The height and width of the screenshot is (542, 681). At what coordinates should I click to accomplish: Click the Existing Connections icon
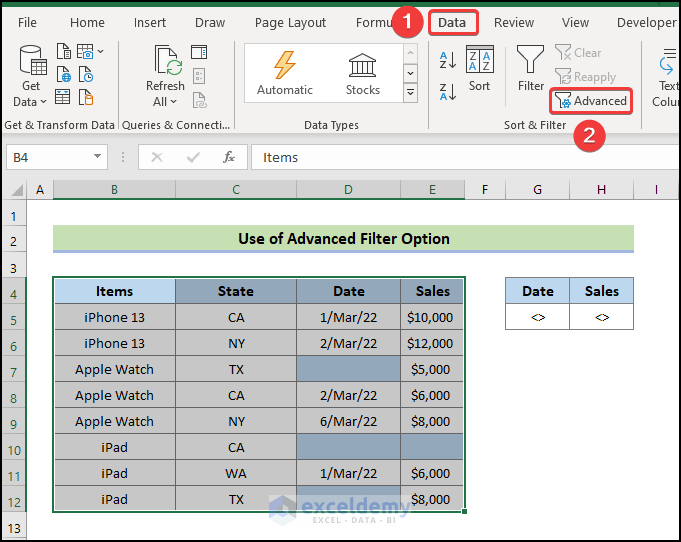point(86,97)
